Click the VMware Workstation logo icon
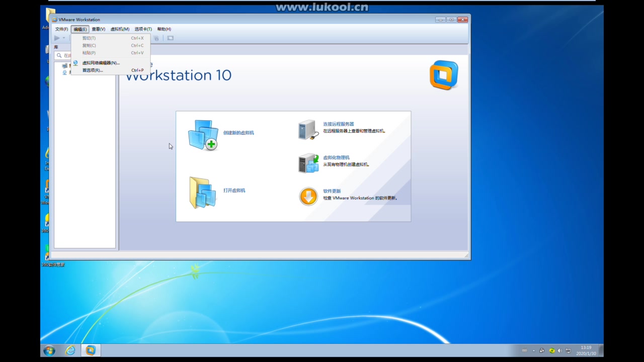This screenshot has height=362, width=644. [x=443, y=75]
